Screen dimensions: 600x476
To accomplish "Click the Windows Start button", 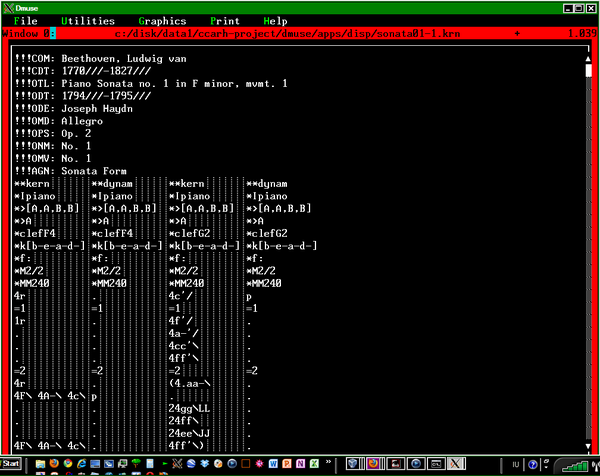I will pos(12,465).
